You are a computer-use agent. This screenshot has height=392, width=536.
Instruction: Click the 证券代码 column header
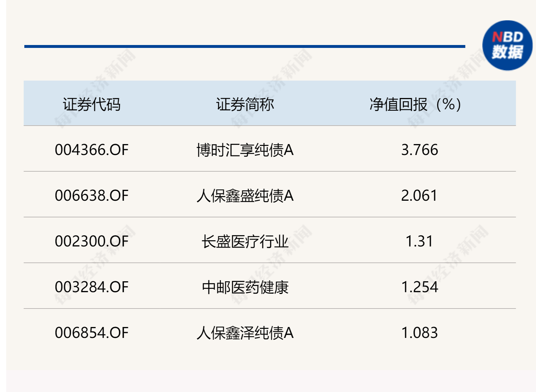click(x=92, y=105)
